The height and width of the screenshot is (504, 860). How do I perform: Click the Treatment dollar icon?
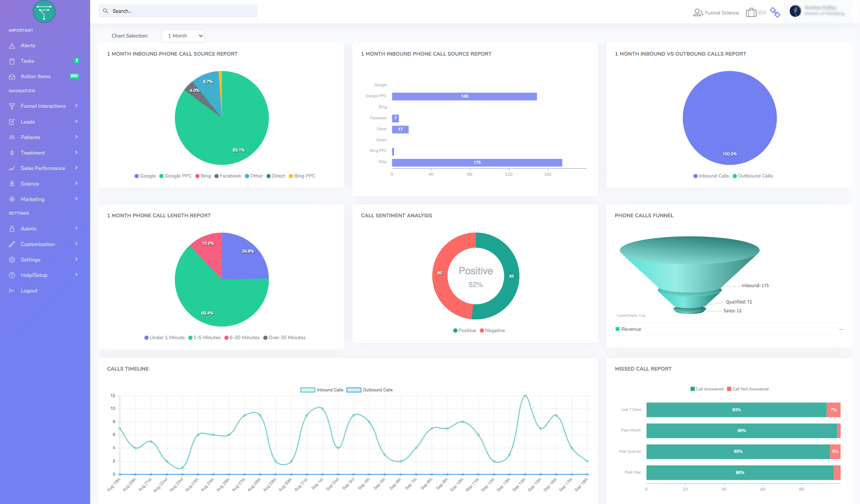click(12, 153)
